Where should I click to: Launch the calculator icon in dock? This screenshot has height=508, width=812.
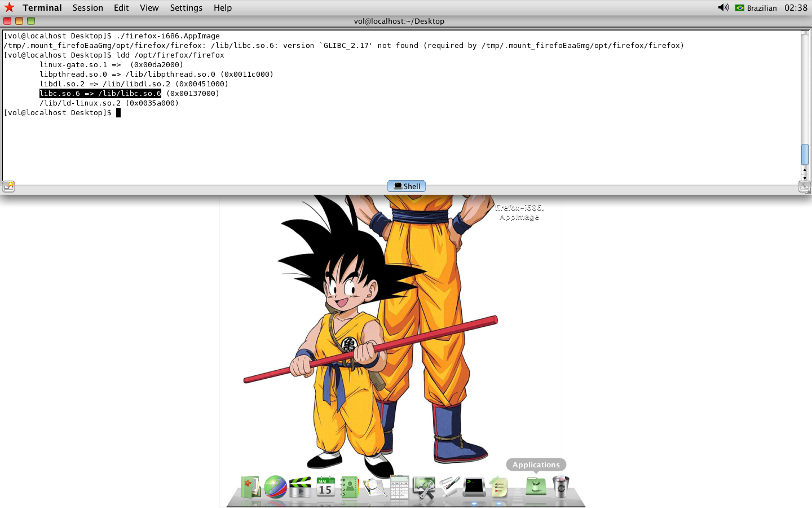tap(399, 487)
